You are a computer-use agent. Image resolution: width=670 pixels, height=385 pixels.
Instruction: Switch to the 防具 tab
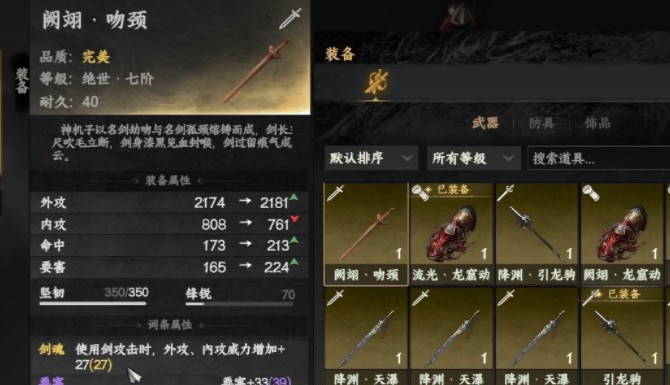coord(542,123)
